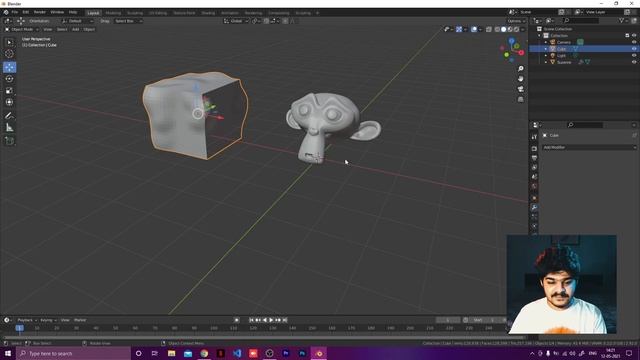Activate the Rotate tool
640x360 pixels.
(x=9, y=79)
